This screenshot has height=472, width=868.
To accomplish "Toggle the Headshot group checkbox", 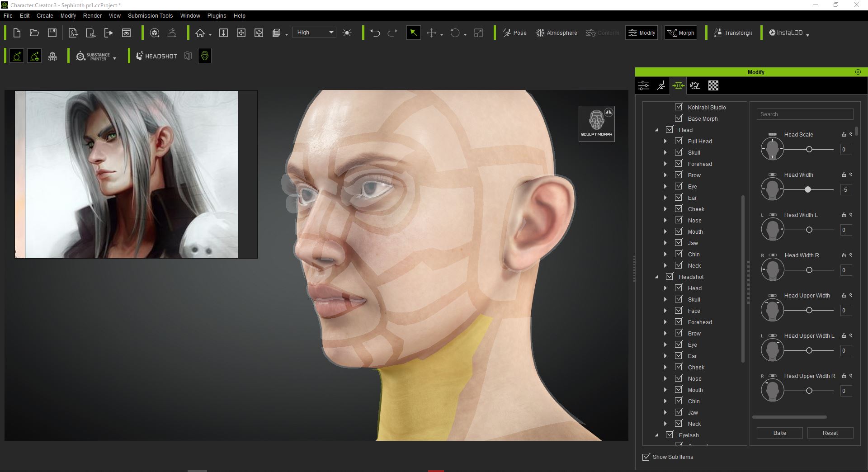I will tap(670, 276).
